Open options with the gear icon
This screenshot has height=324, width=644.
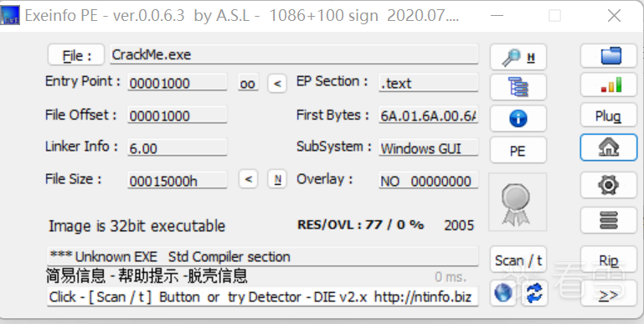pyautogui.click(x=609, y=185)
